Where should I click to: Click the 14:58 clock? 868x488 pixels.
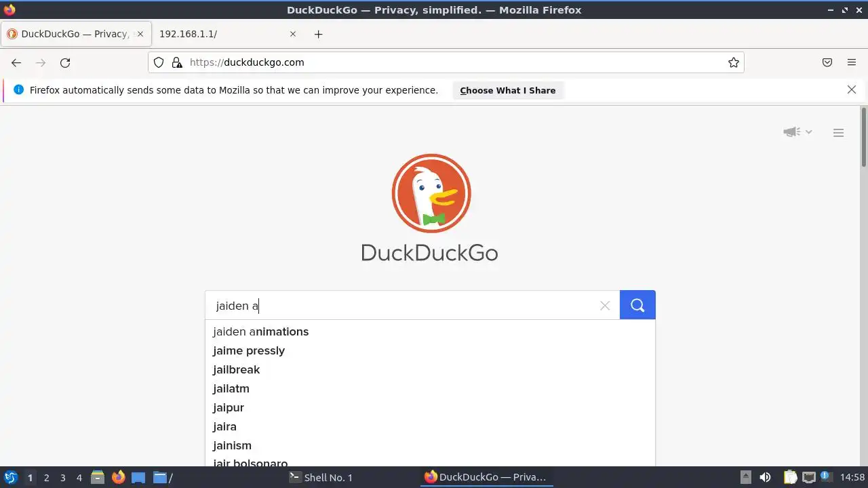pos(852,477)
